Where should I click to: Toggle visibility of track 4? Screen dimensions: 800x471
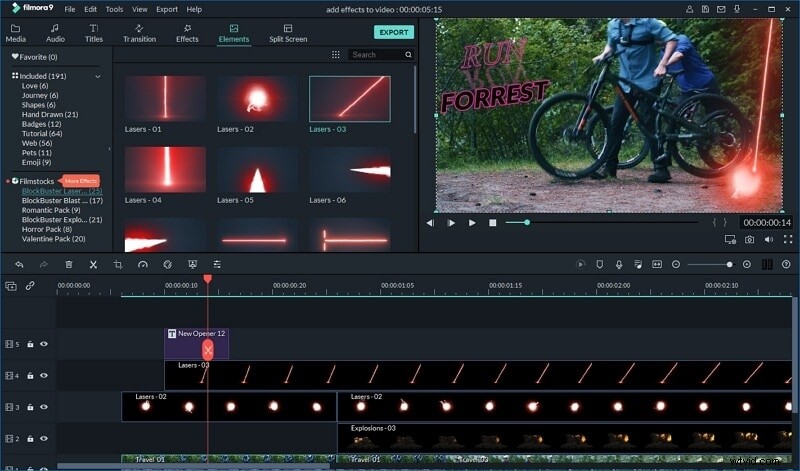click(44, 376)
